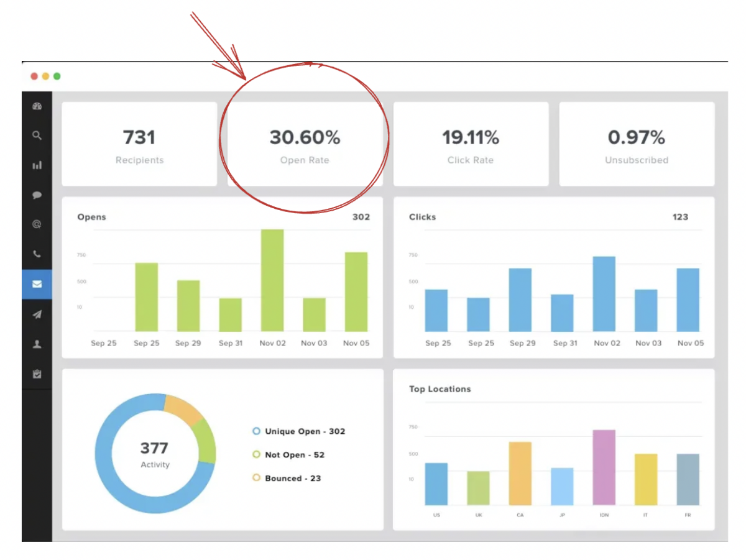Open the chat messages icon
The image size is (746, 560).
[37, 195]
